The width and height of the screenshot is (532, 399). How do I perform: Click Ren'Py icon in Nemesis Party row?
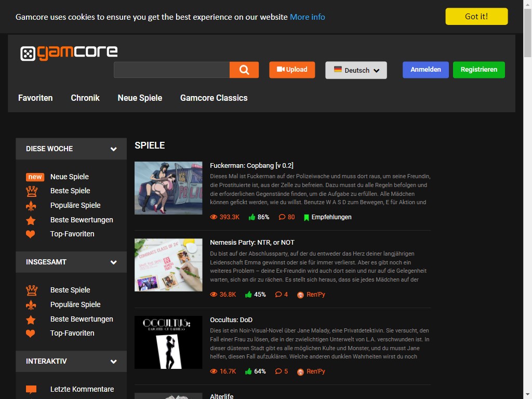300,295
